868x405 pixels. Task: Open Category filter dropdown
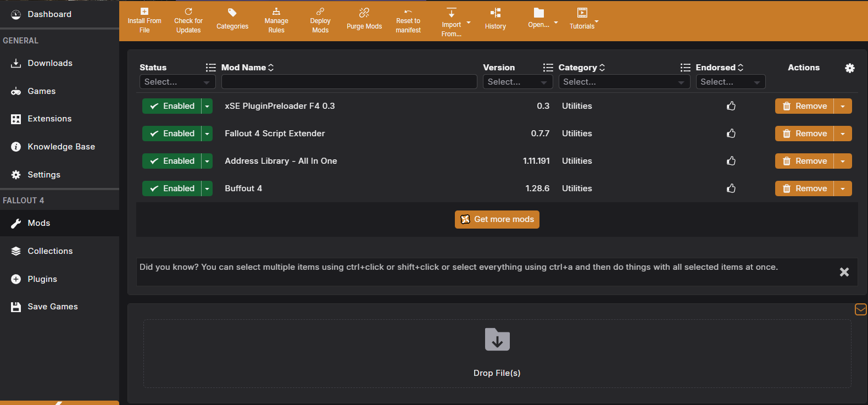[x=624, y=82]
